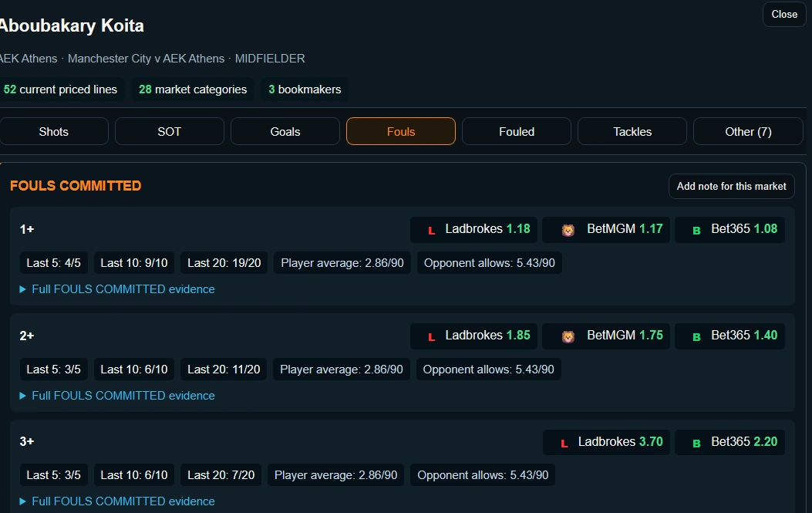Click the Last 5: 4/5 chip
The height and width of the screenshot is (513, 812).
click(x=53, y=263)
